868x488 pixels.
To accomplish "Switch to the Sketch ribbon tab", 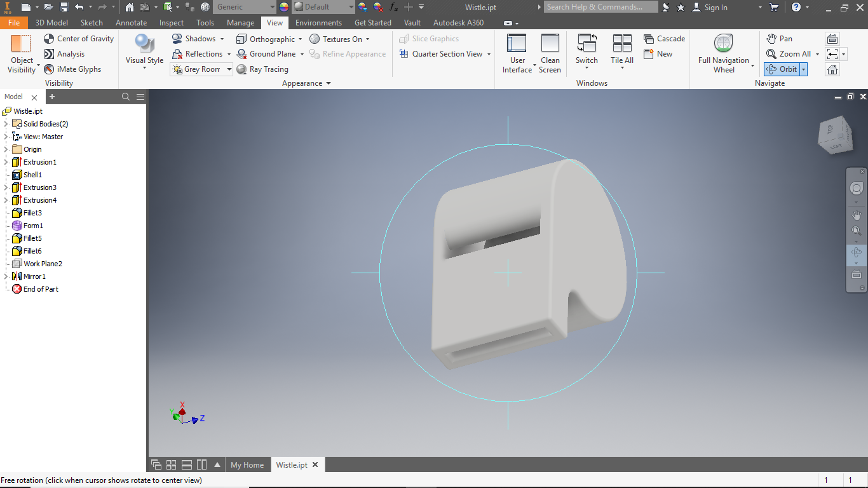I will [92, 22].
